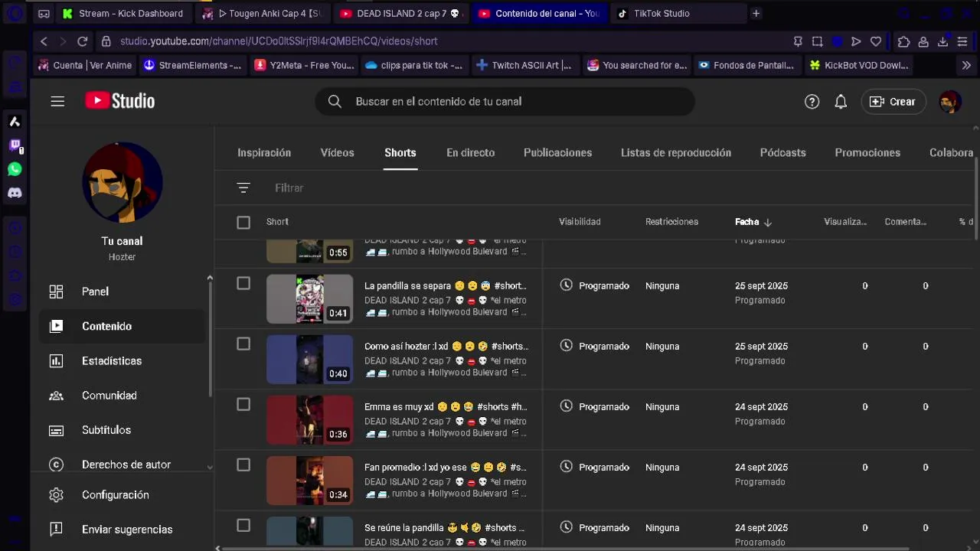This screenshot has width=980, height=551.
Task: Show more bookmarks with the chevron overflow
Action: click(x=966, y=65)
